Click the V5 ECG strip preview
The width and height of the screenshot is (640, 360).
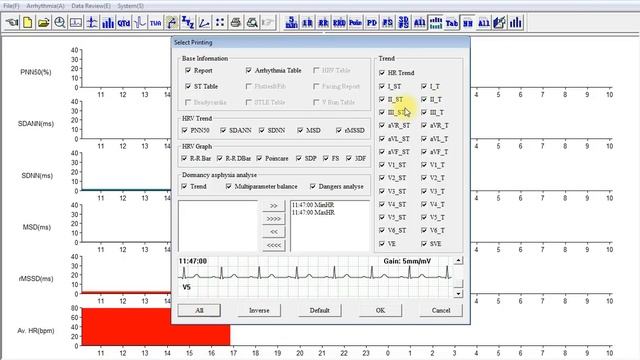click(315, 277)
